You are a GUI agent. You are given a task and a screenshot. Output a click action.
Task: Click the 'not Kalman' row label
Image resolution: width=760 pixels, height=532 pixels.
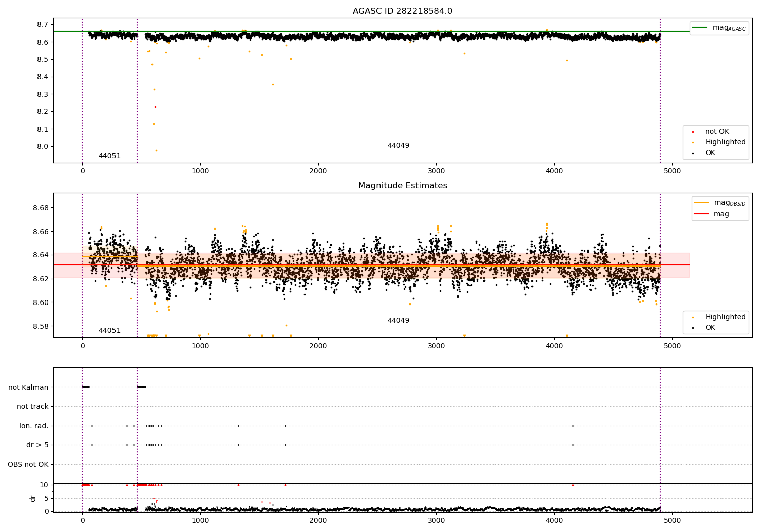pyautogui.click(x=28, y=388)
